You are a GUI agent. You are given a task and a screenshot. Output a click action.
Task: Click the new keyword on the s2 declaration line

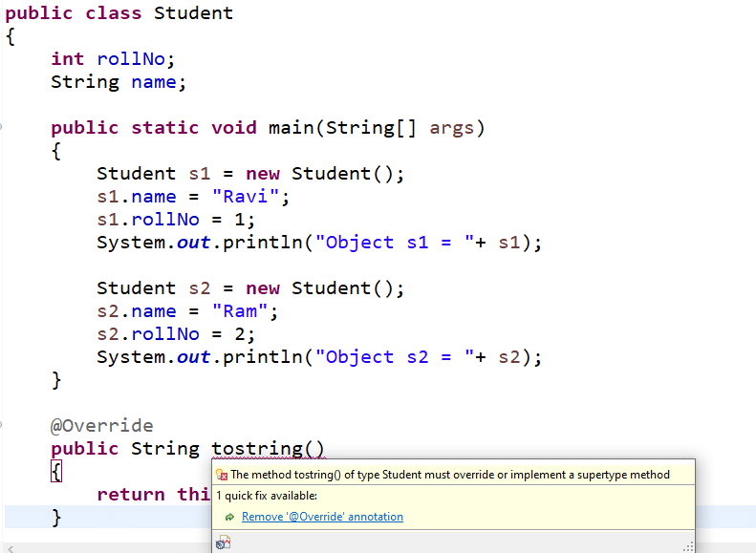coord(263,288)
